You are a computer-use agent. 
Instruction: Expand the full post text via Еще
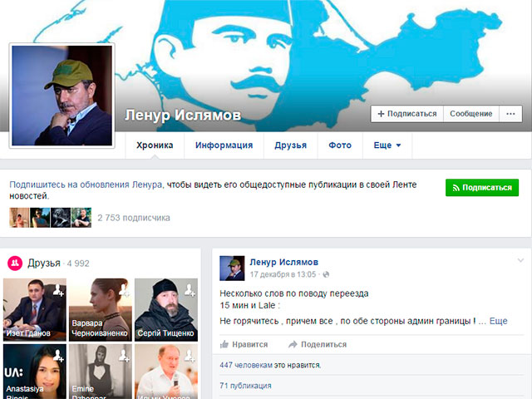(498, 321)
